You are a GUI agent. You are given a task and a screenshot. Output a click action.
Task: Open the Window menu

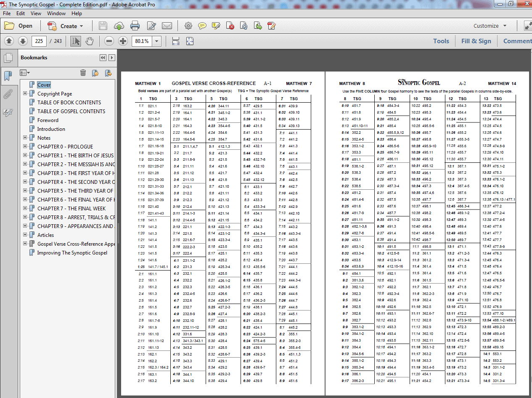coord(56,13)
